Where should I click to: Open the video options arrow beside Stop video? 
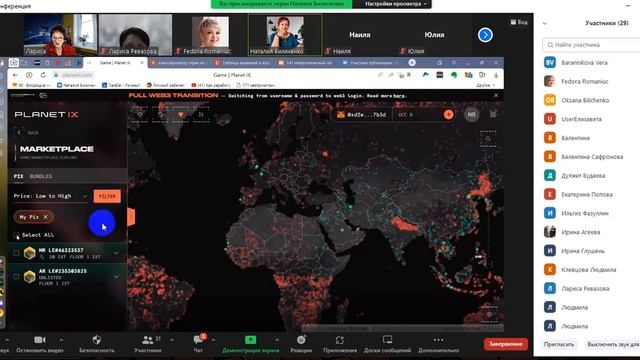(x=61, y=339)
